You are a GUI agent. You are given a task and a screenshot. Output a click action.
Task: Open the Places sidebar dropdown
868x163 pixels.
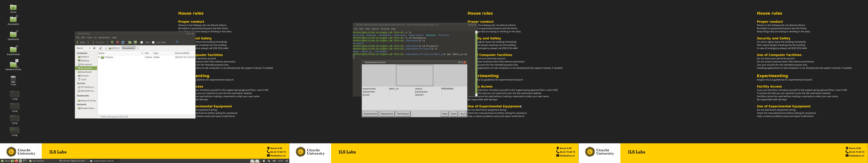[84, 48]
